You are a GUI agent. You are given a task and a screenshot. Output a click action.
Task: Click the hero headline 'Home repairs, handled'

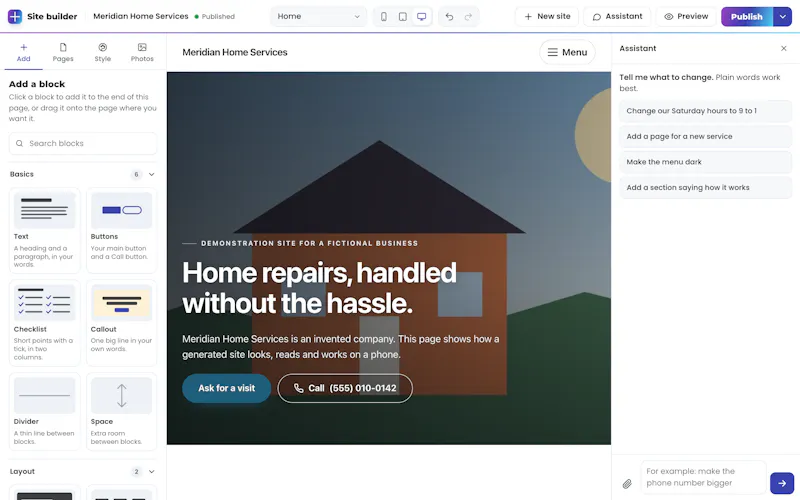click(319, 273)
